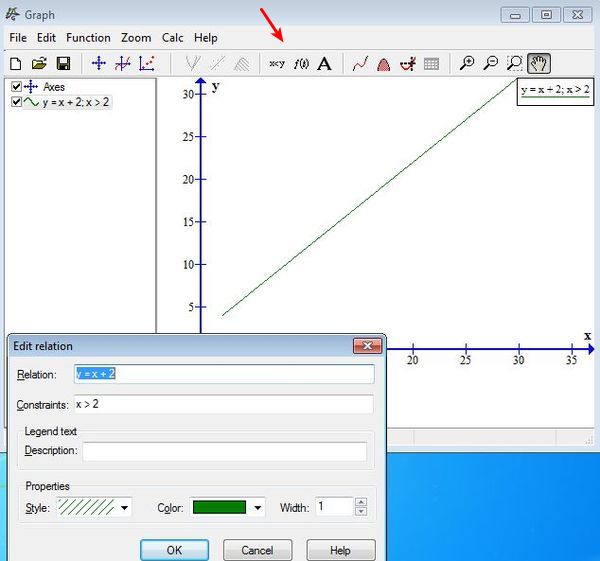Calculate path length using toolbar icon
The image size is (600, 561).
pyautogui.click(x=408, y=64)
